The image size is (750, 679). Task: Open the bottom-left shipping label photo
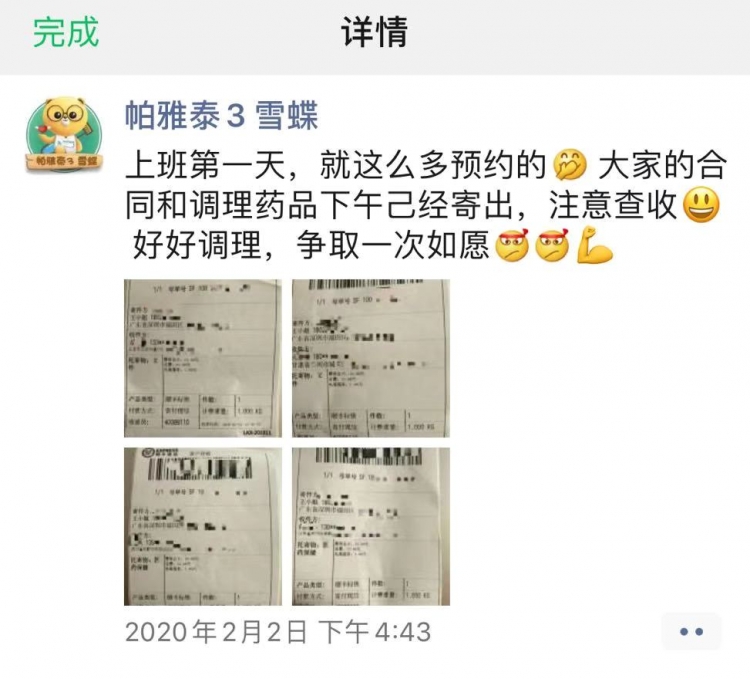pos(203,526)
